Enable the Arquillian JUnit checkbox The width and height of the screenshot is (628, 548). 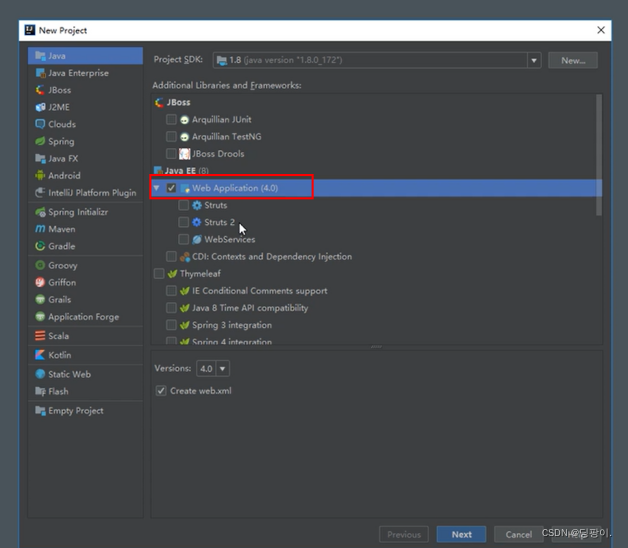point(171,119)
